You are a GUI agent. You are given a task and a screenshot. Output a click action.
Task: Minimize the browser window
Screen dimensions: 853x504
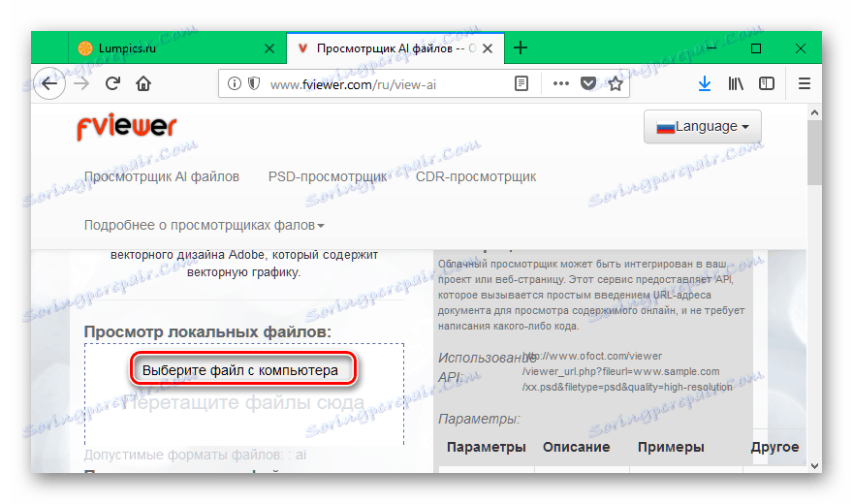point(711,48)
